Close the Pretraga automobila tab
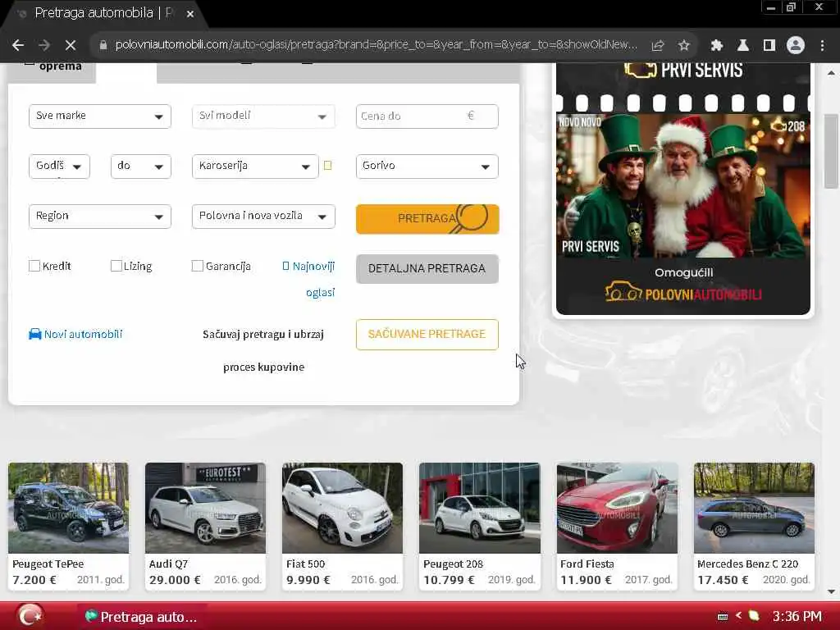 [x=190, y=14]
